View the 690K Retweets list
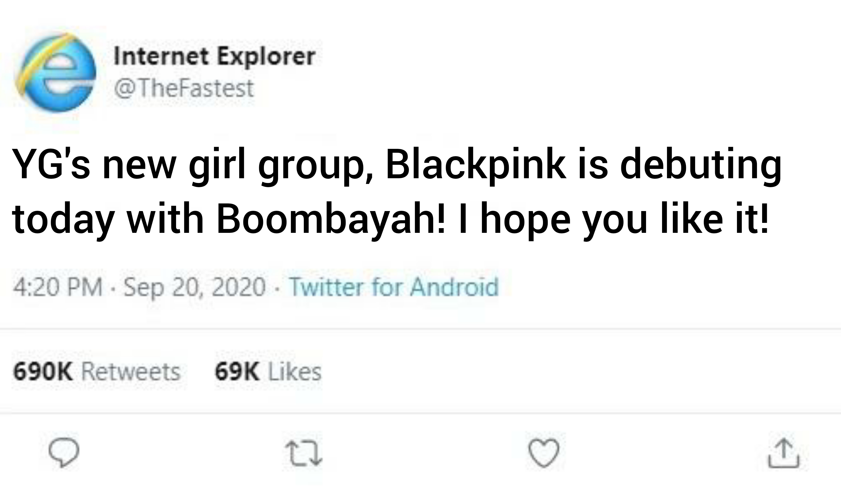Viewport: 841px width, 504px height. (x=96, y=371)
